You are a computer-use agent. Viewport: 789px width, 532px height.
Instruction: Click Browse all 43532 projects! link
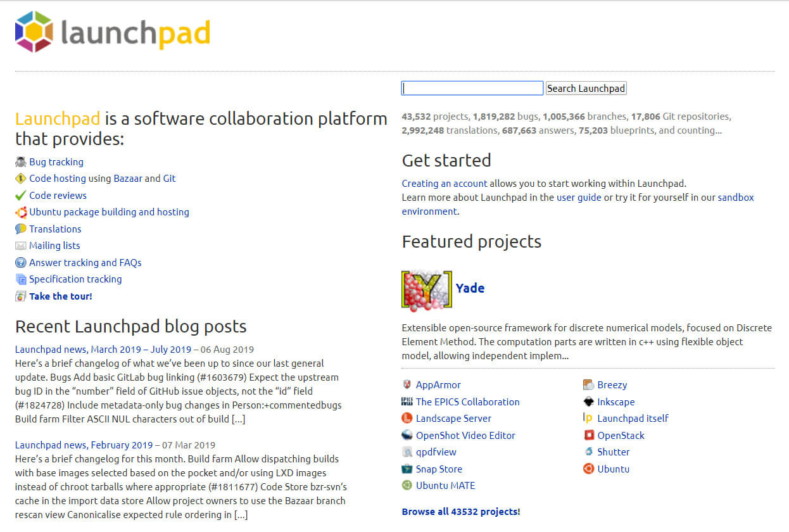pos(461,512)
